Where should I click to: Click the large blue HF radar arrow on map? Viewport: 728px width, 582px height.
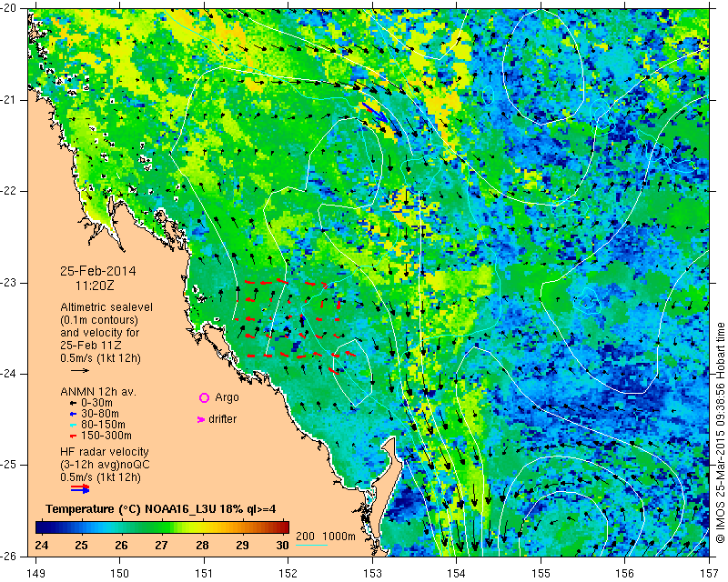coord(374,113)
